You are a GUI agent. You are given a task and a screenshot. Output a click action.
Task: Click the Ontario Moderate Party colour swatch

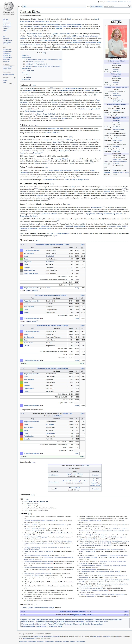pos(22,273)
